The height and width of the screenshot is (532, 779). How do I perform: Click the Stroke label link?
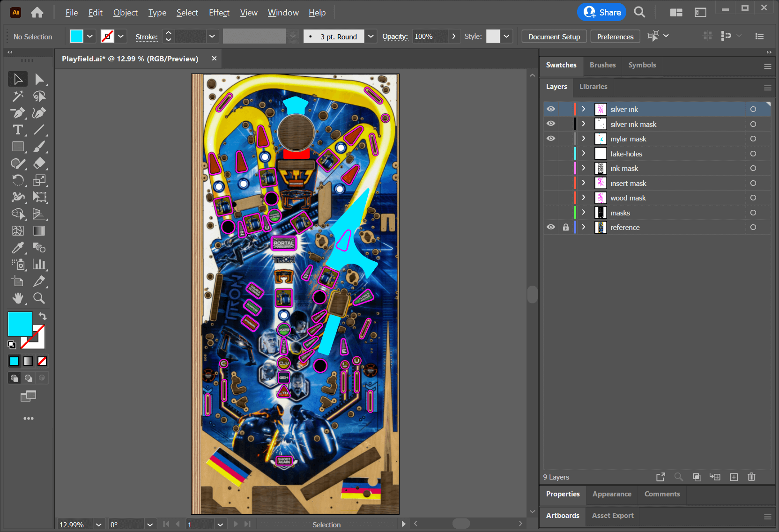pyautogui.click(x=147, y=37)
